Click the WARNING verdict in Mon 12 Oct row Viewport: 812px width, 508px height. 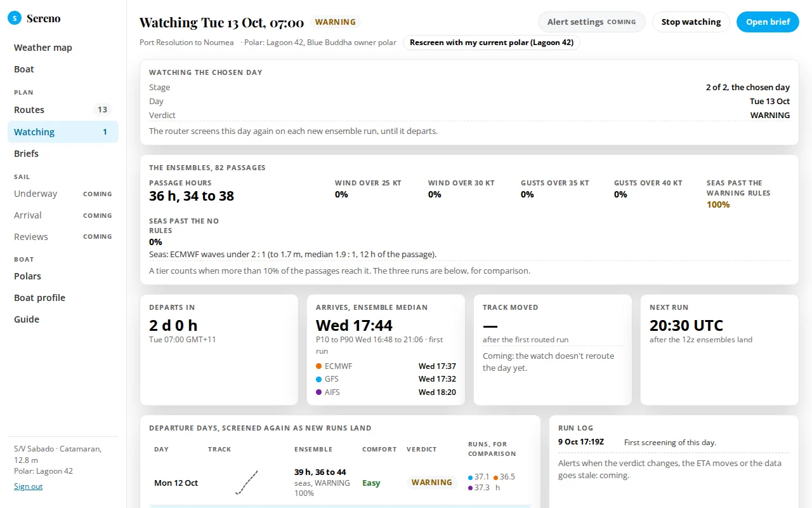(431, 483)
